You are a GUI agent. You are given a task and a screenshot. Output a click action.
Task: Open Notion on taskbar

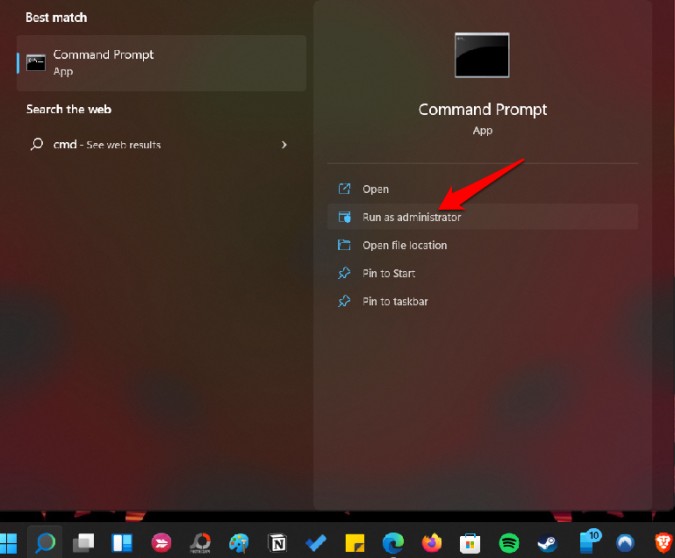coord(277,543)
